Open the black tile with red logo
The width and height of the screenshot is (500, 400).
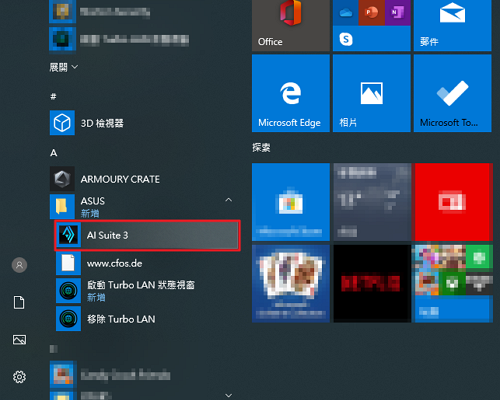371,284
